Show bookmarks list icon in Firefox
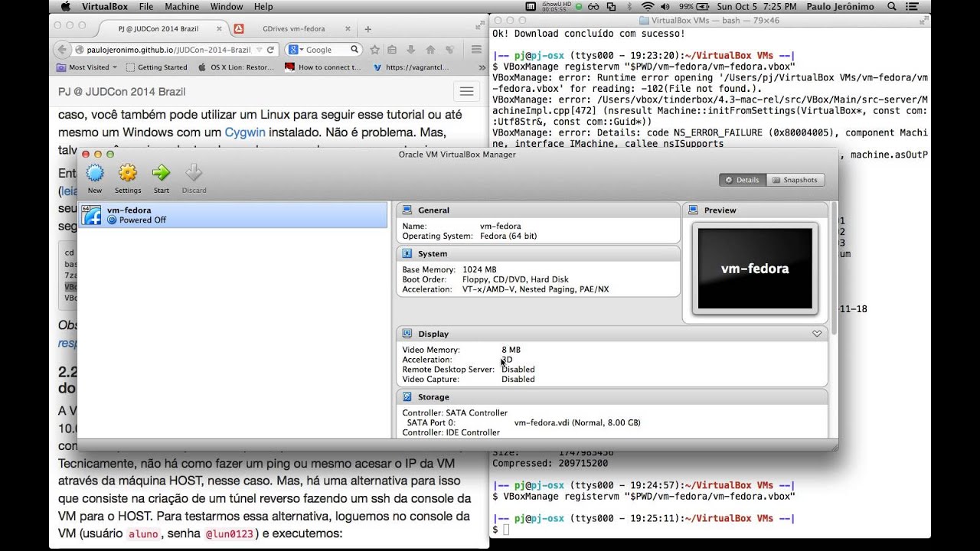The height and width of the screenshot is (551, 980). point(392,50)
